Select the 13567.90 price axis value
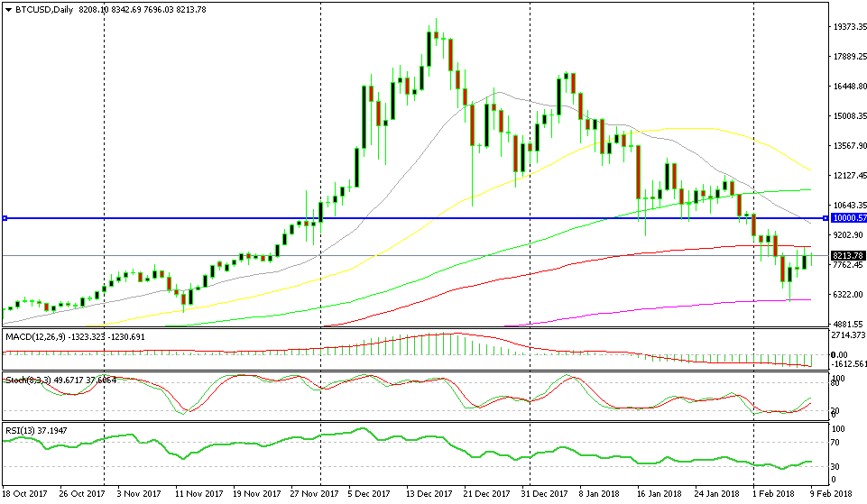The width and height of the screenshot is (867, 504). 849,146
